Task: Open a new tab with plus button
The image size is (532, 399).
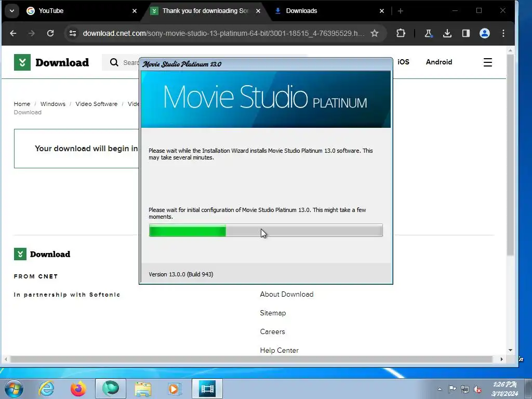Action: coord(401,11)
